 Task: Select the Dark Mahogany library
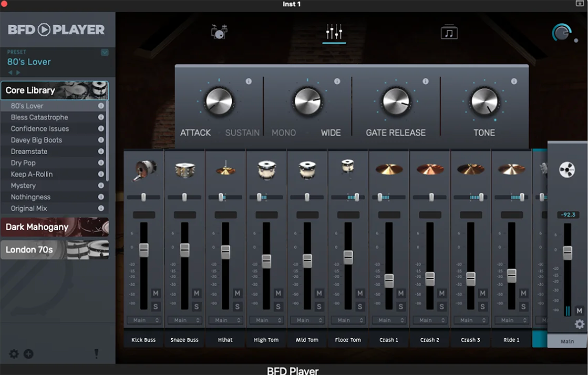55,227
